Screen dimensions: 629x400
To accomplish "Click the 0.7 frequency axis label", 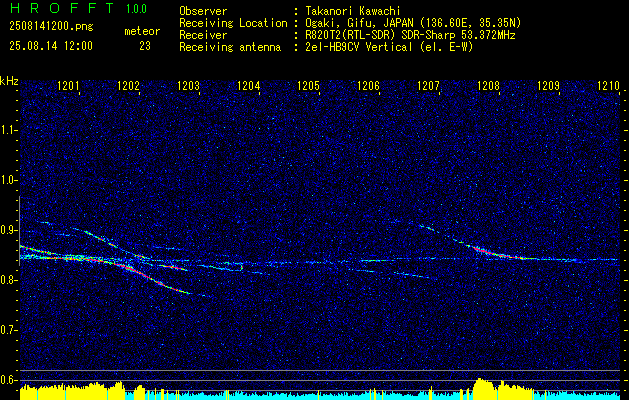I will coord(9,330).
